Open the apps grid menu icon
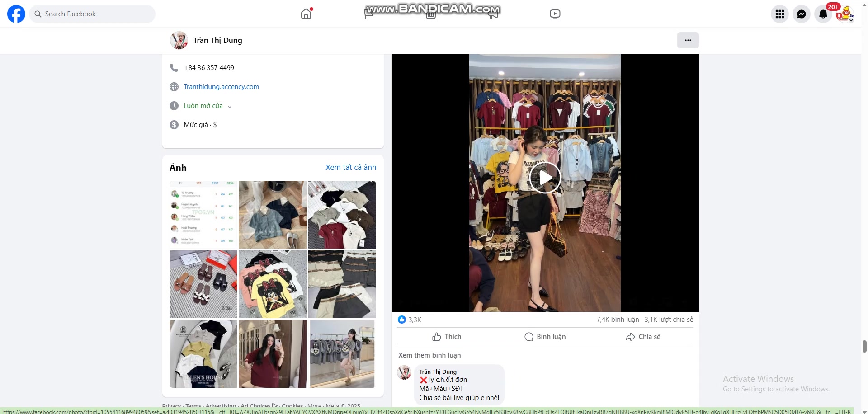Viewport: 868px width, 414px height. 779,14
